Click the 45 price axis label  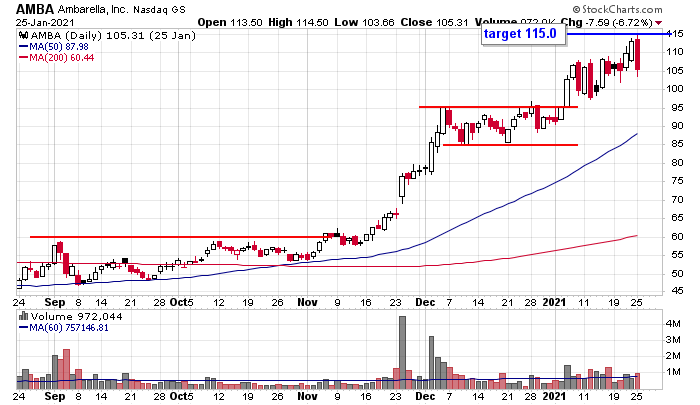point(676,291)
